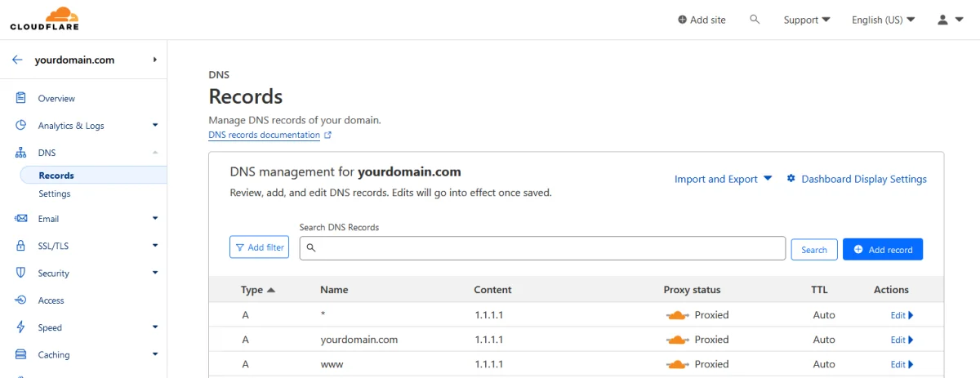980x378 pixels.
Task: Click the Access arrow icon in sidebar
Action: click(21, 300)
